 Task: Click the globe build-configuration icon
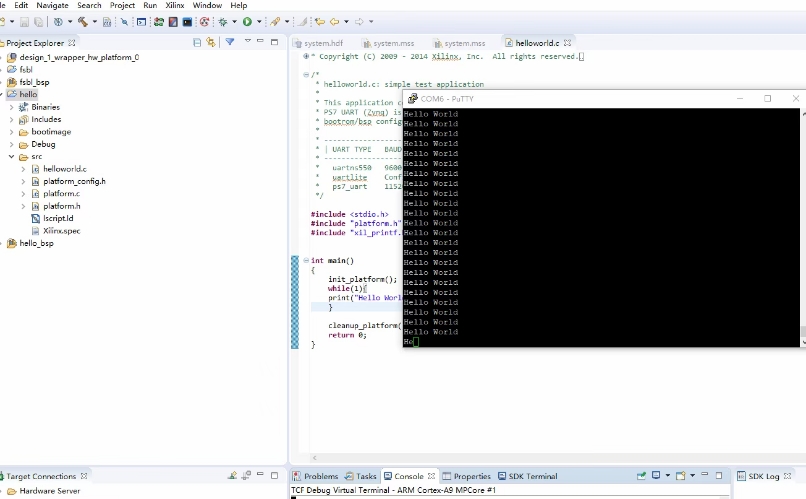[x=58, y=22]
